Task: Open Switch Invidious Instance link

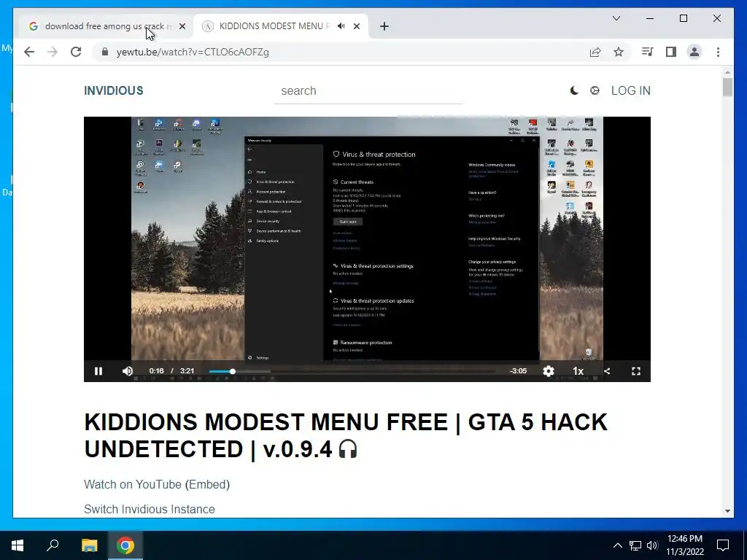Action: [x=149, y=509]
